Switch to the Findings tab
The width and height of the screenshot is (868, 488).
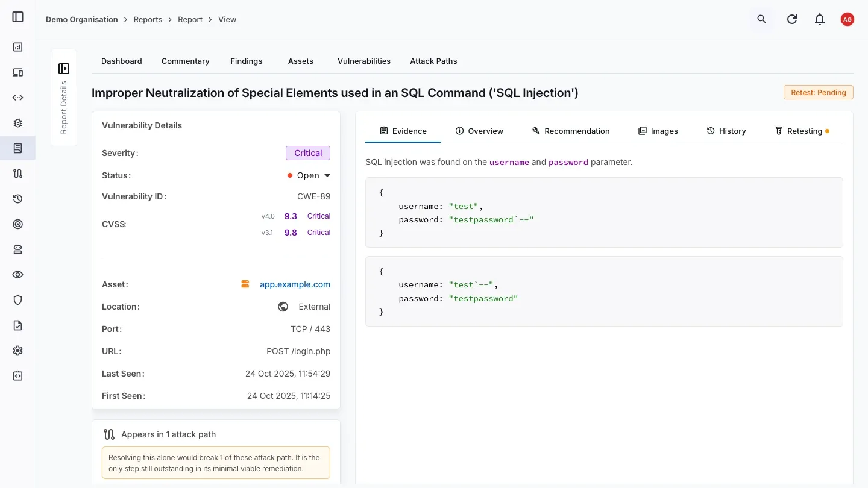tap(247, 61)
